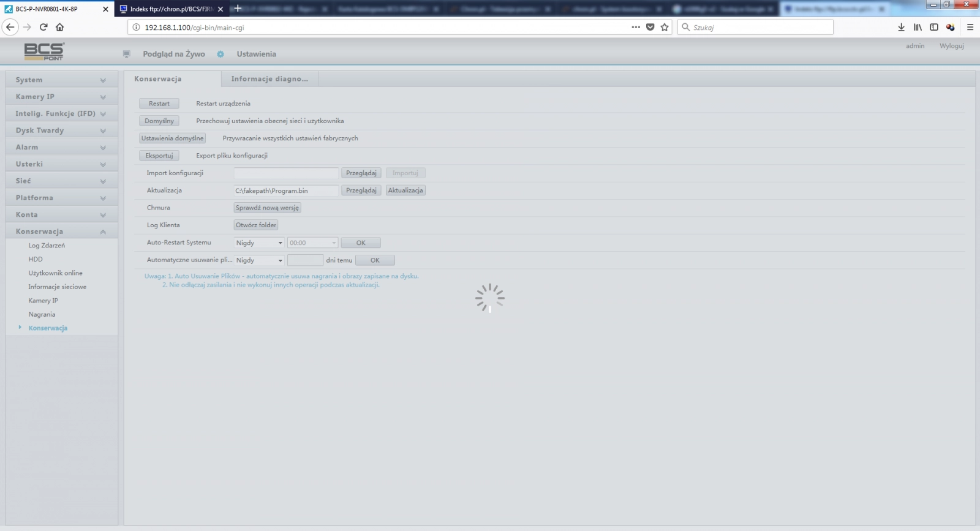Open Użytkownik online sidebar item
Screen dimensions: 980x531
(55, 273)
